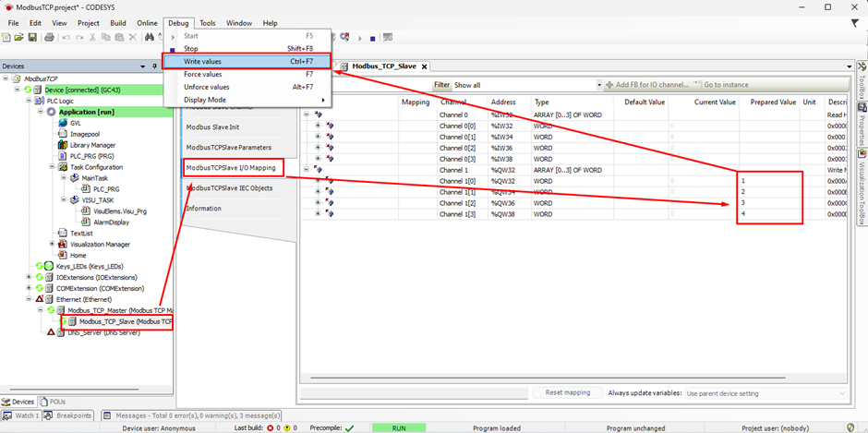This screenshot has height=433, width=868.
Task: Click the Library Manager books icon
Action: [63, 145]
